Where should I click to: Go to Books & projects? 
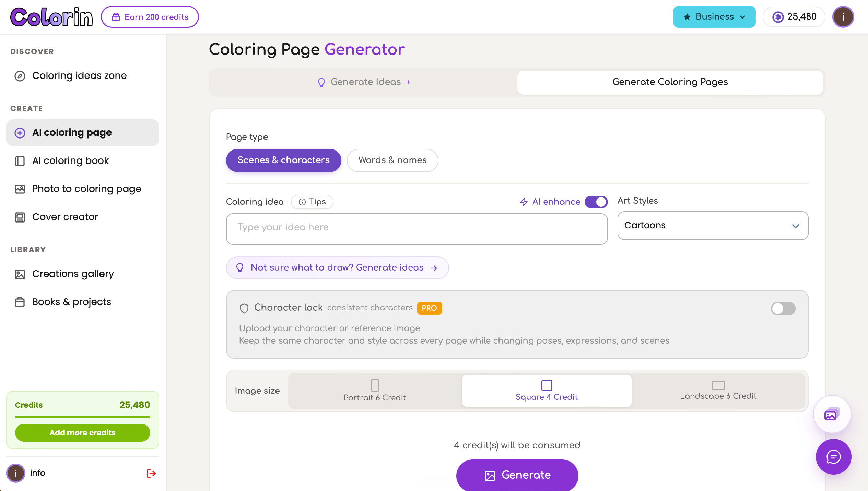point(83,302)
